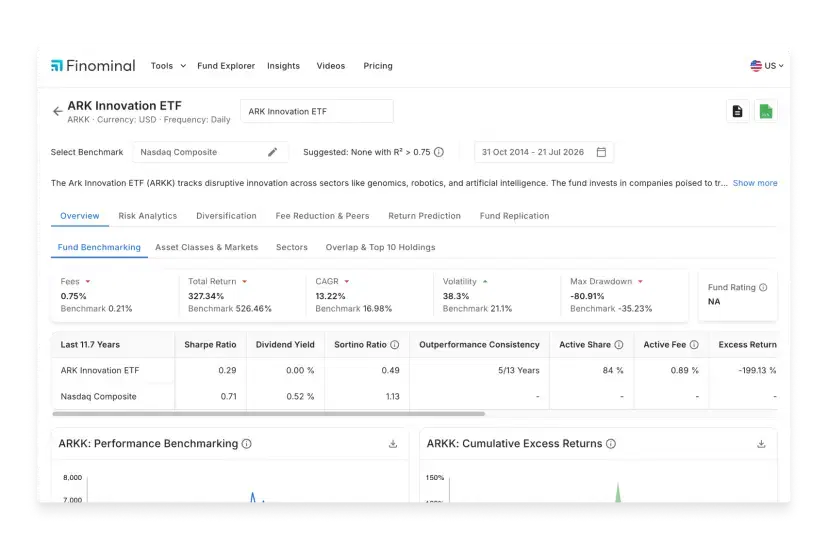Click the -199.13 % excess return value

(757, 371)
